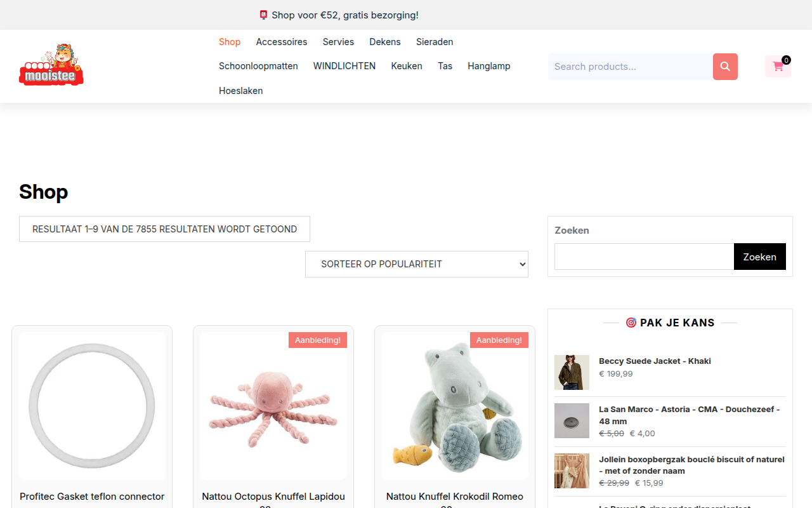Navigate to Schoonloopmatten
This screenshot has height=508, width=812.
pos(258,66)
